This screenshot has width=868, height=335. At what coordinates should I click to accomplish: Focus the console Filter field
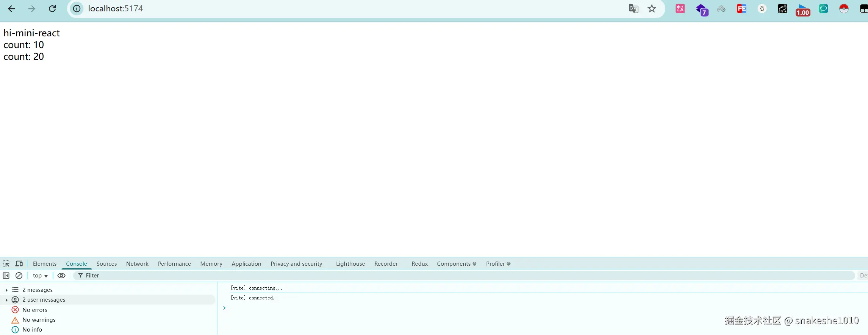(464, 276)
